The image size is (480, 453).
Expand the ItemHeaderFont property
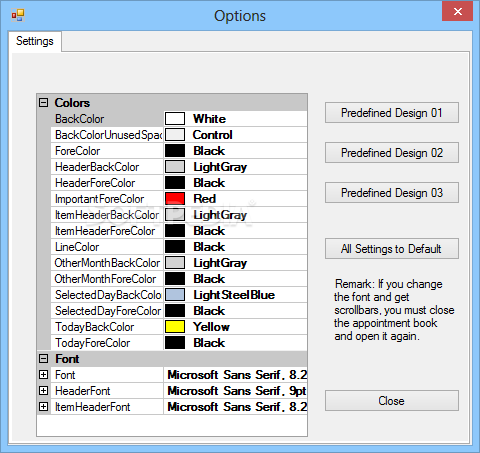point(43,407)
